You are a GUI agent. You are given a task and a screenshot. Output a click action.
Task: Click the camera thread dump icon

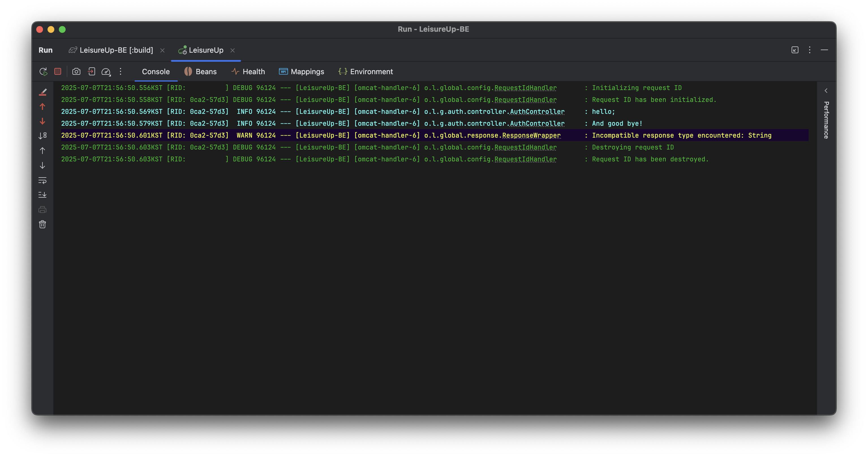pos(76,72)
